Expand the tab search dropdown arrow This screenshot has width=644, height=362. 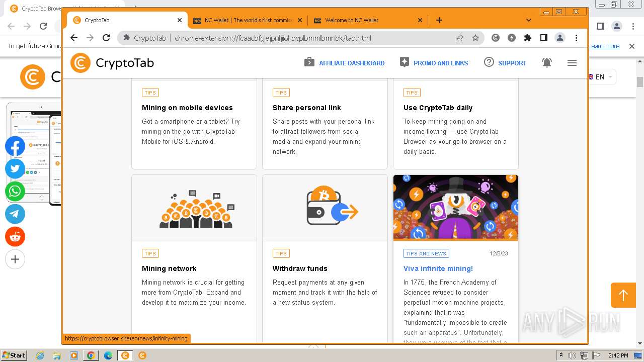point(529,20)
